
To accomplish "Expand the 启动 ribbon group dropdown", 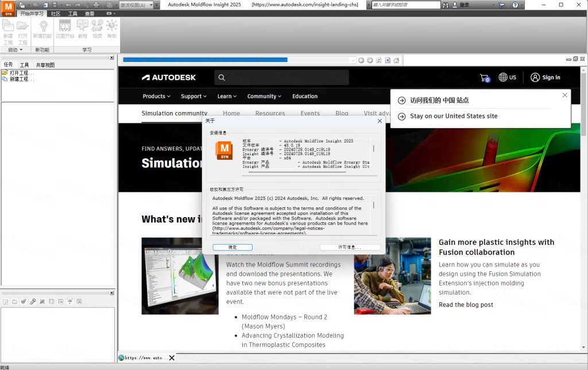I will click(x=21, y=49).
